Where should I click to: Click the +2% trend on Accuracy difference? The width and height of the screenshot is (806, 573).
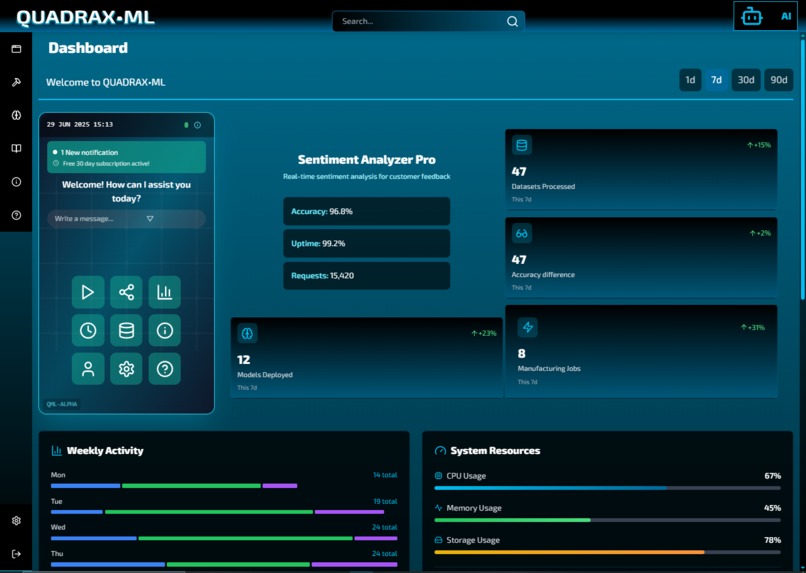tap(760, 234)
